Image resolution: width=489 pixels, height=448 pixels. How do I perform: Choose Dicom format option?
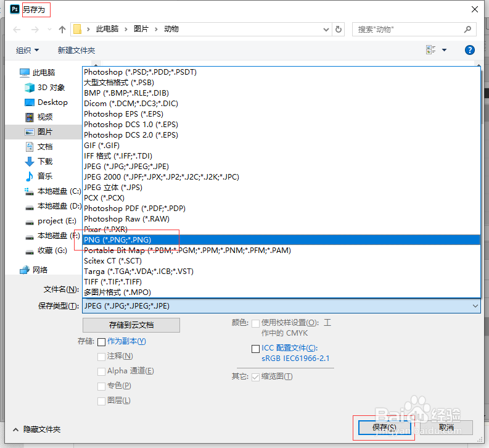click(x=281, y=104)
